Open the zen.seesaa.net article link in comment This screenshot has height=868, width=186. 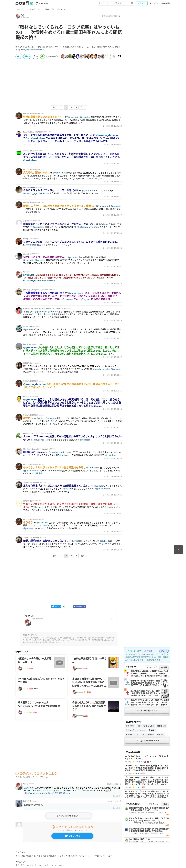click(x=47, y=793)
